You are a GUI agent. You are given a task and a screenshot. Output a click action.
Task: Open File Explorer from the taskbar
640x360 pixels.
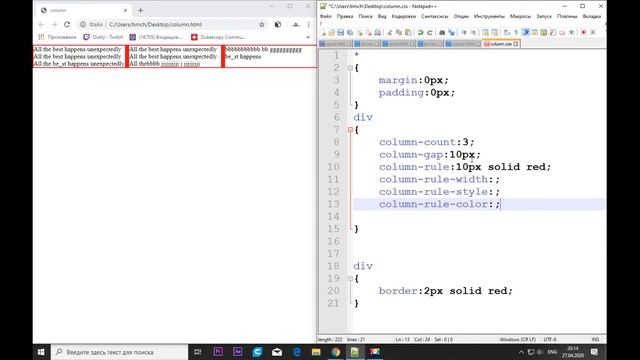click(316, 352)
